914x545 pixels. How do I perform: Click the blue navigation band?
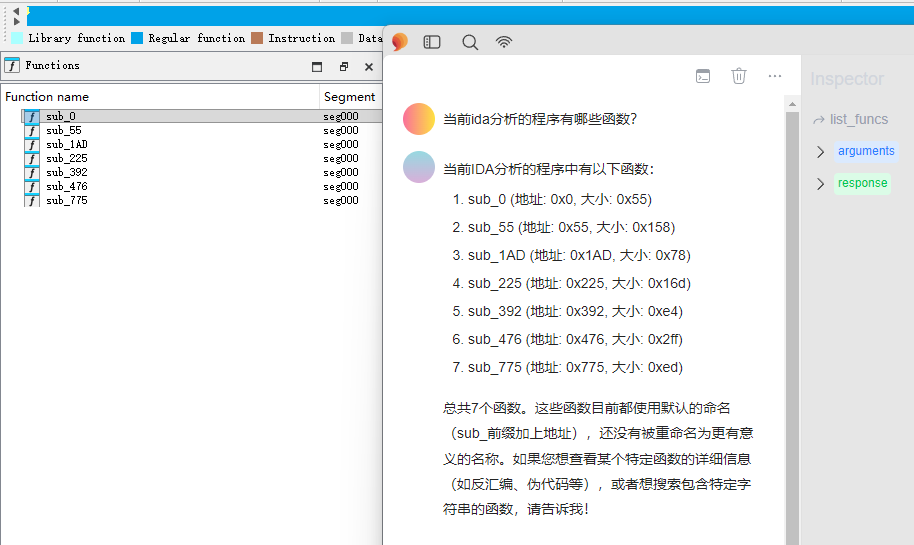point(470,16)
